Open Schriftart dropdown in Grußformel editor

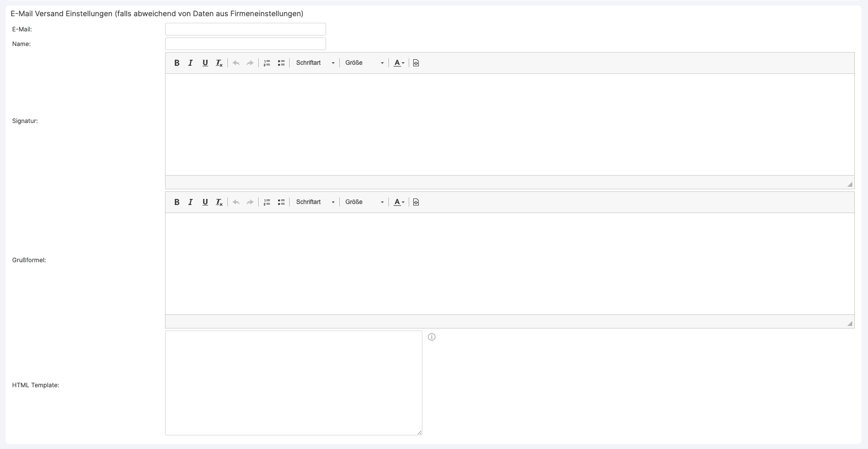[315, 202]
